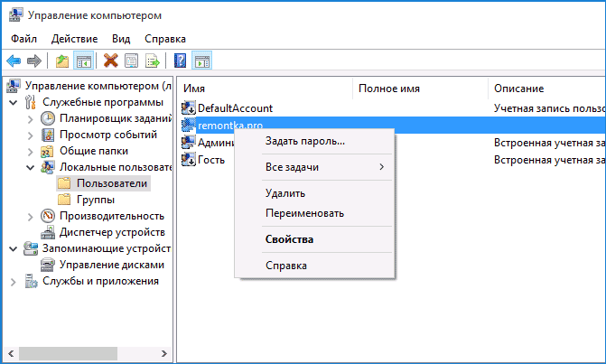Open Properties via the toolbar icon
The height and width of the screenshot is (364, 606).
[x=132, y=61]
